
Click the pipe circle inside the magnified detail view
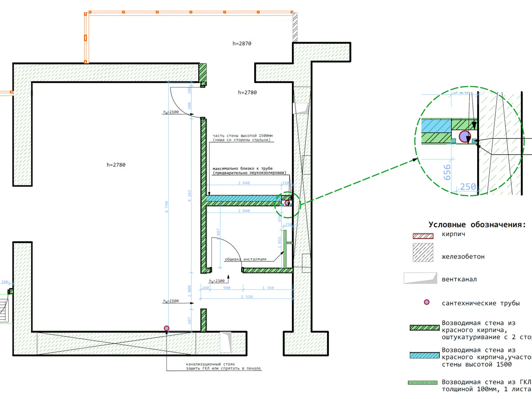click(x=465, y=136)
